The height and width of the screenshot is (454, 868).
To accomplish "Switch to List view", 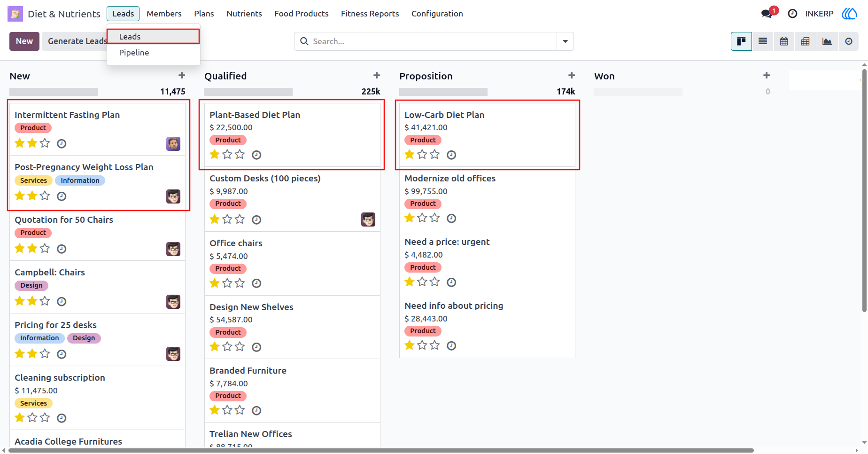I will [x=763, y=41].
